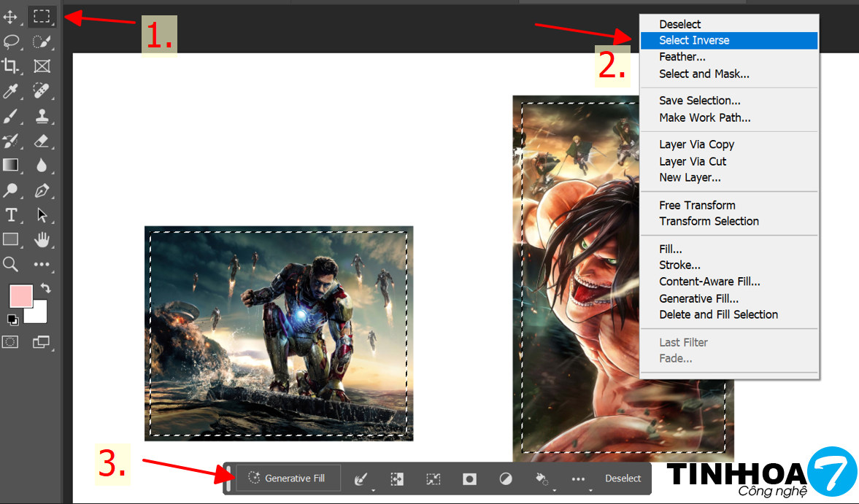Viewport: 859px width, 504px height.
Task: Select the Rectangular Marquee tool
Action: tap(42, 16)
